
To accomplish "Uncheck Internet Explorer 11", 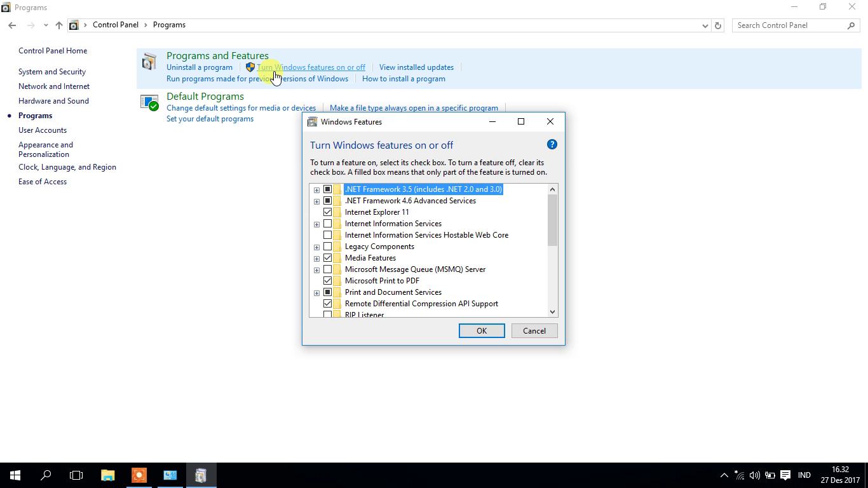I will coord(327,212).
